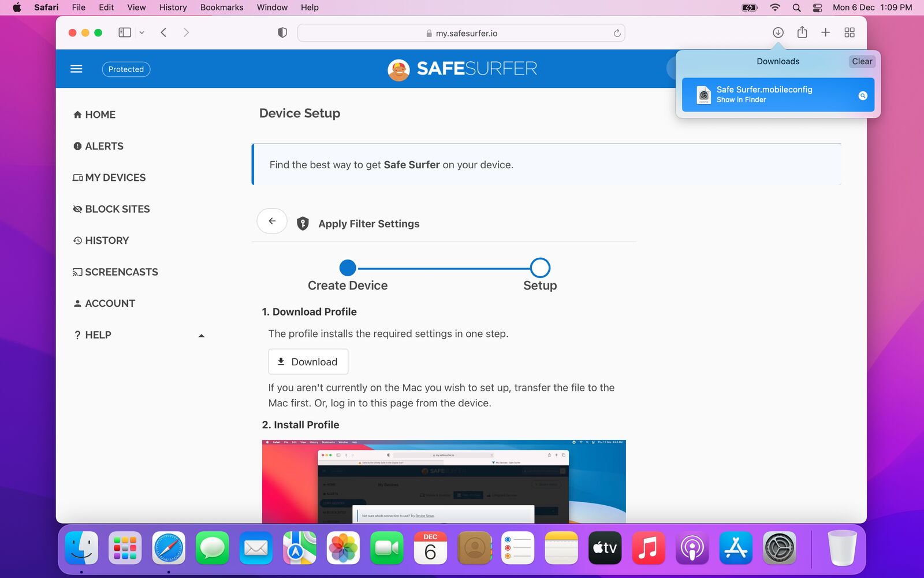The image size is (924, 578).
Task: Open Calendar from the Dock
Action: 430,547
